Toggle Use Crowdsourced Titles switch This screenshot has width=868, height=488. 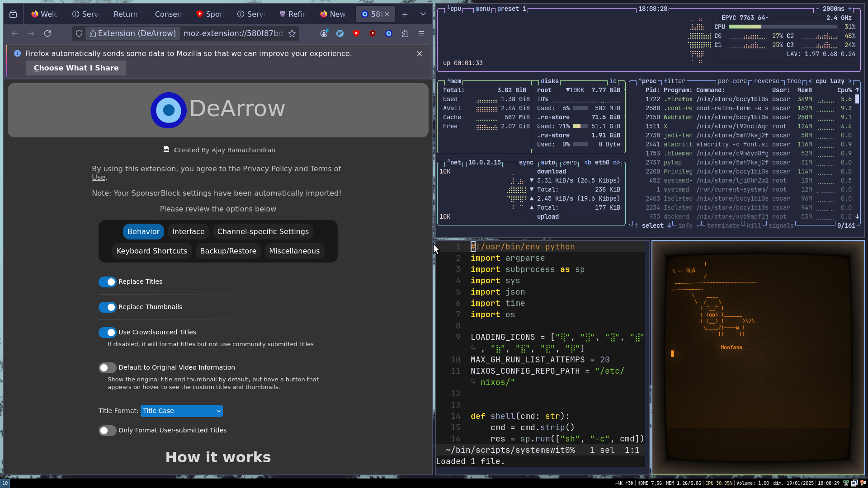pos(108,333)
